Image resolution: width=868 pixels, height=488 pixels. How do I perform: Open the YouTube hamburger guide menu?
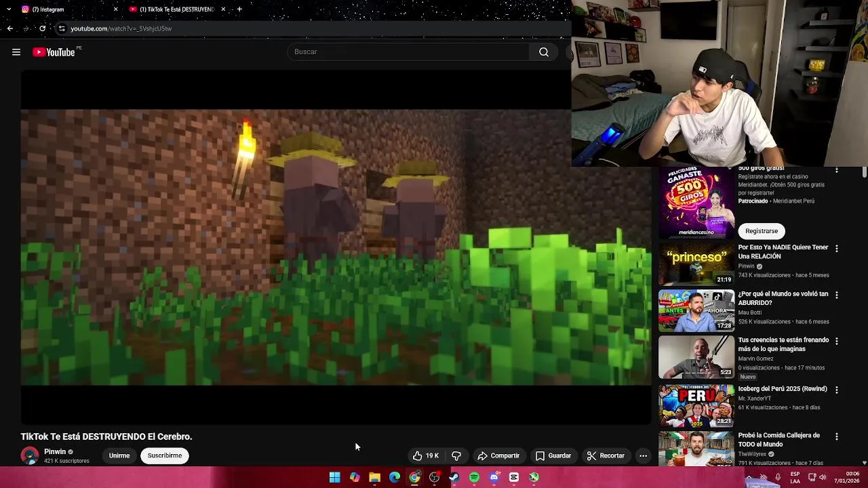pos(16,52)
